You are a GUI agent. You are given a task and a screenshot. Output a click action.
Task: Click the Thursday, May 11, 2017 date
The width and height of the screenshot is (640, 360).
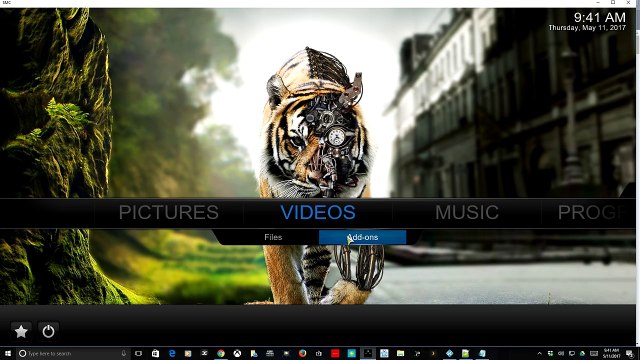pyautogui.click(x=587, y=28)
